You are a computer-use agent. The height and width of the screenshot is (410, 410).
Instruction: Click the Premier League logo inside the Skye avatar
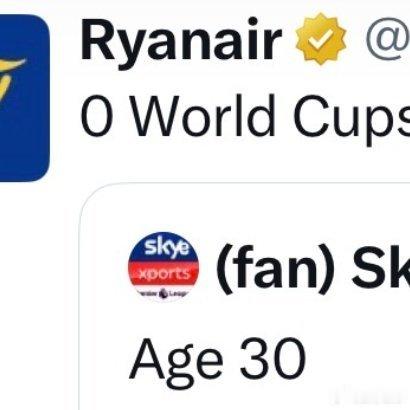(163, 293)
